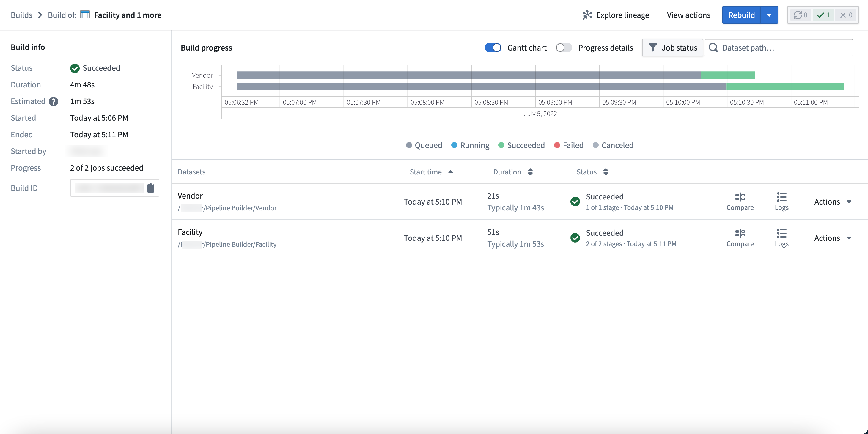Image resolution: width=868 pixels, height=434 pixels.
Task: Click the running jobs count indicator
Action: pyautogui.click(x=800, y=15)
